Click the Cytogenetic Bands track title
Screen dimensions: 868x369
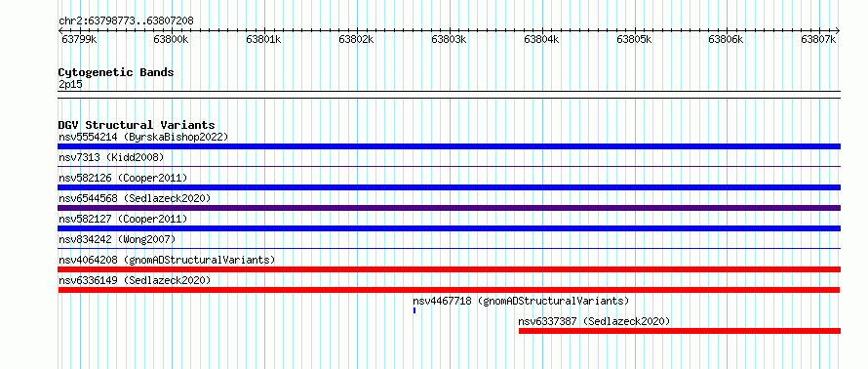[x=116, y=72]
